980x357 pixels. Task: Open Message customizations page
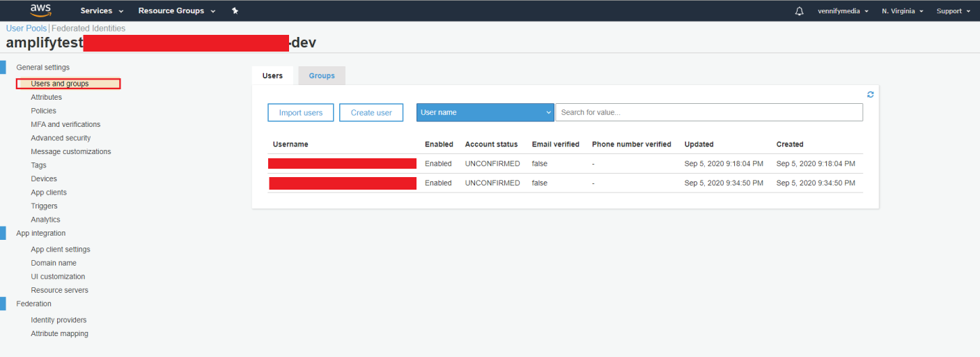71,152
